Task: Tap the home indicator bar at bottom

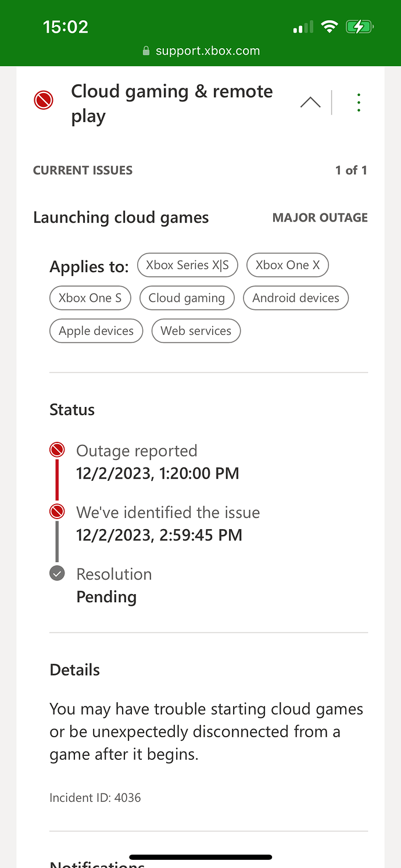Action: (201, 857)
